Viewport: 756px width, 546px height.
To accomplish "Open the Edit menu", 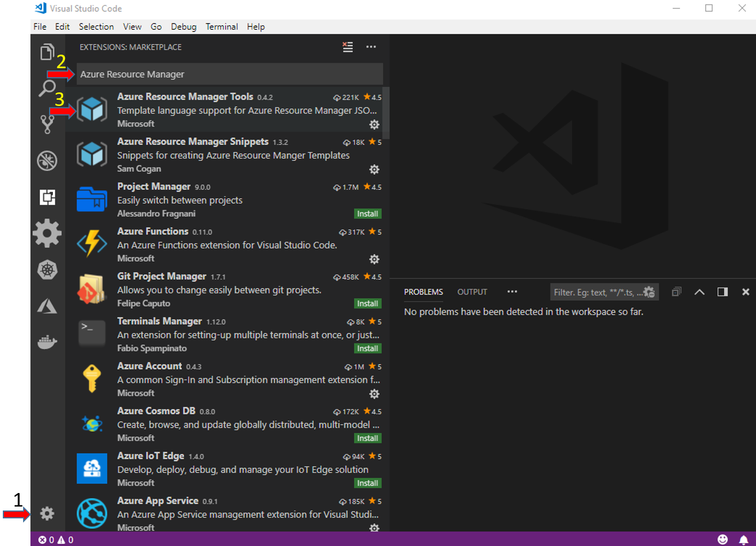I will 63,26.
